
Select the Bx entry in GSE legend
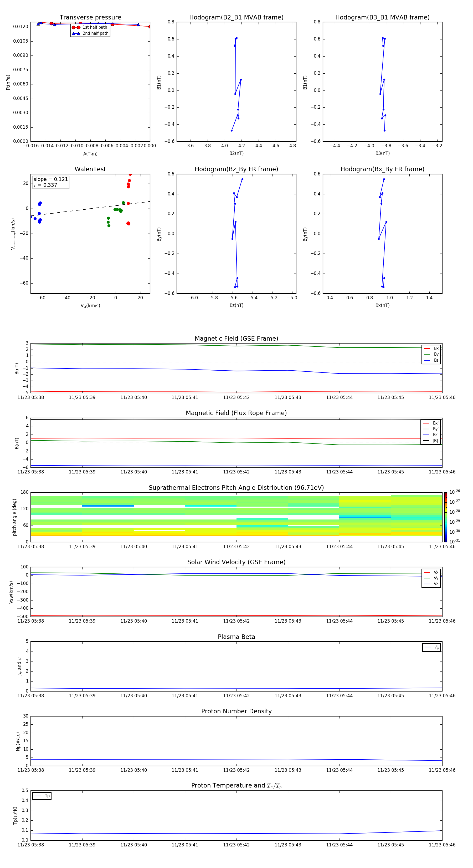(x=431, y=349)
